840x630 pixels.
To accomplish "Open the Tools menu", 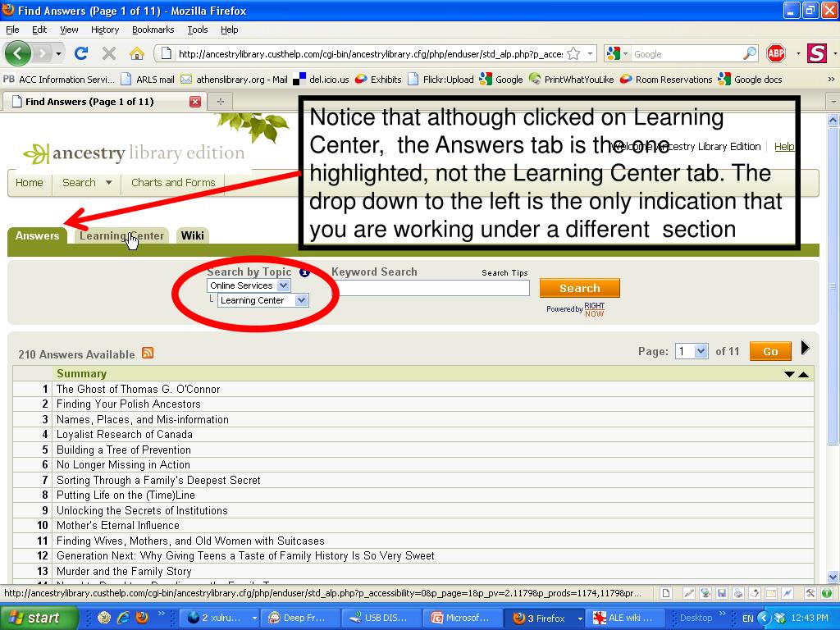I will [198, 30].
